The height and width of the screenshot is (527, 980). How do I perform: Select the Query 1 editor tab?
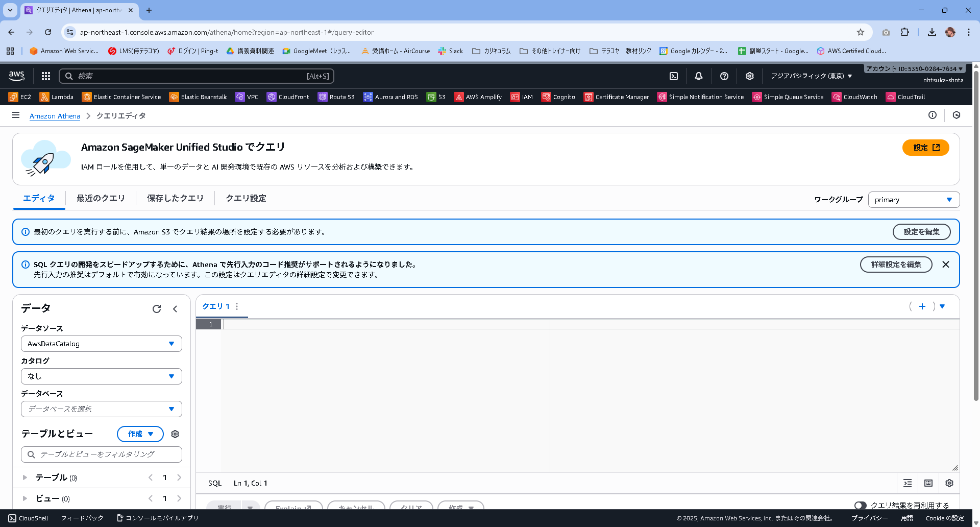(216, 306)
